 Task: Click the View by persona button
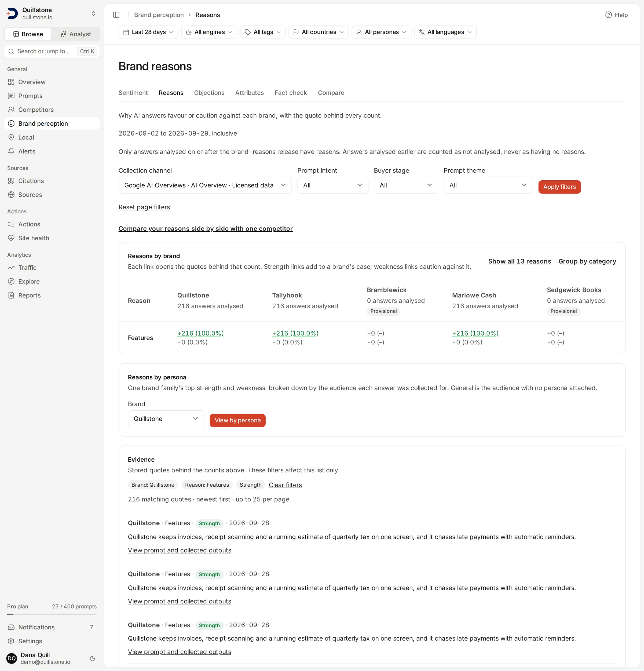(x=237, y=420)
